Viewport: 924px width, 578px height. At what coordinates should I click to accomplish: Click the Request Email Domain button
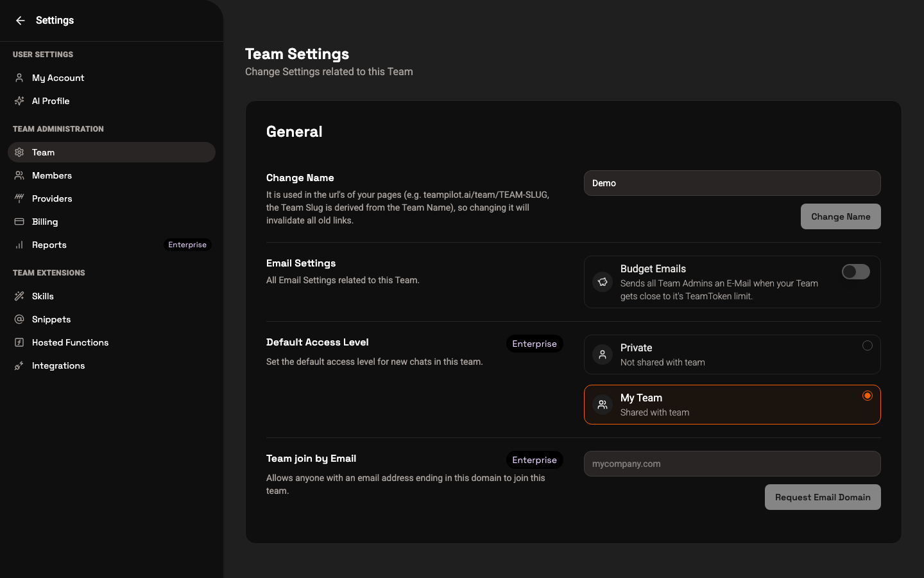coord(823,497)
